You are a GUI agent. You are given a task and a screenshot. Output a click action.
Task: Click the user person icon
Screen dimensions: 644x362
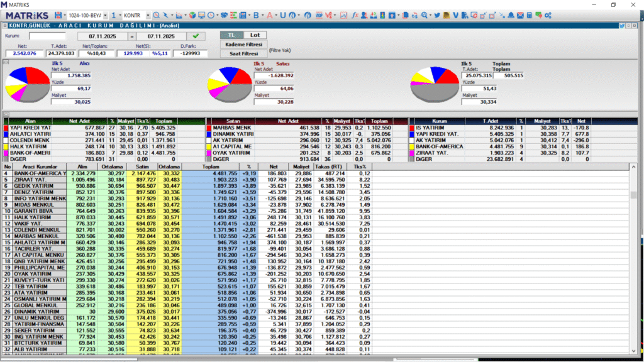click(364, 15)
